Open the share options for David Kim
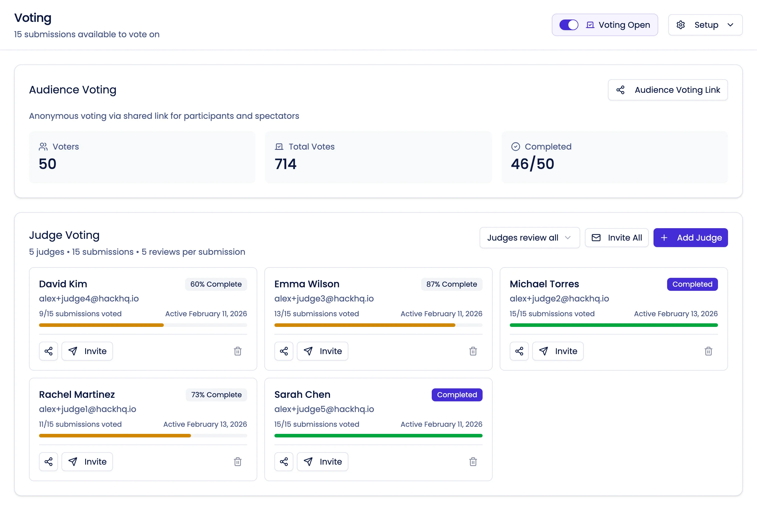The height and width of the screenshot is (532, 757). pyautogui.click(x=48, y=351)
